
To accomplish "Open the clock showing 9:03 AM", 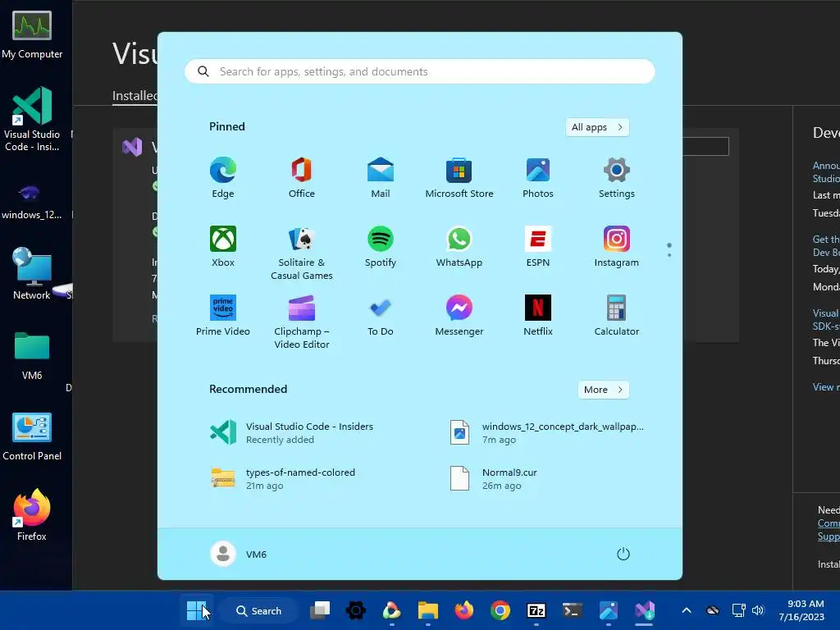I will [x=802, y=610].
